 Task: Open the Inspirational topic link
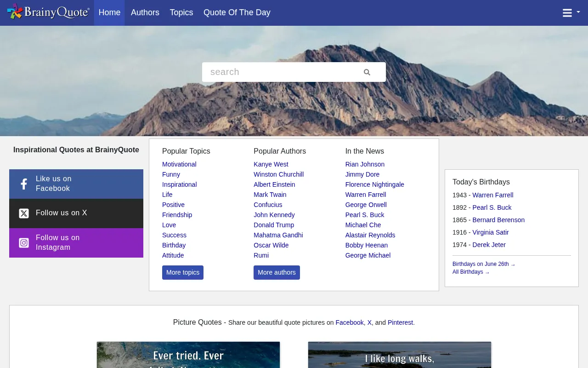pyautogui.click(x=179, y=184)
